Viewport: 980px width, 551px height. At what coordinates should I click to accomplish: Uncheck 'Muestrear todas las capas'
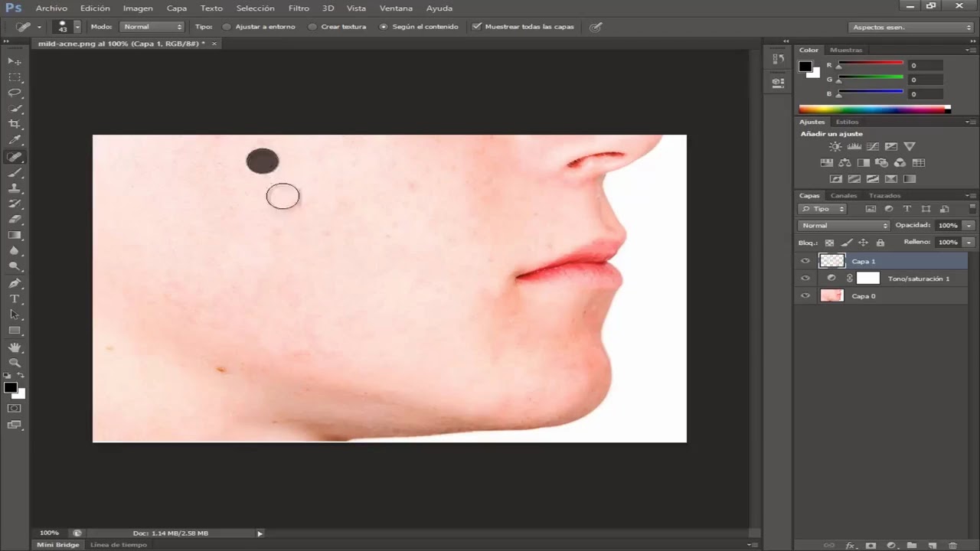tap(477, 27)
